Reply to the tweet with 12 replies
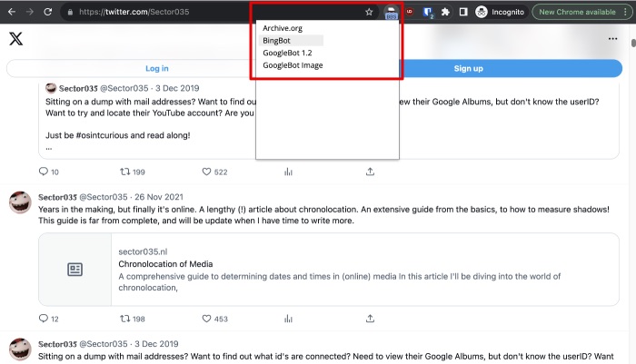Image resolution: width=636 pixels, height=364 pixels. [x=49, y=319]
